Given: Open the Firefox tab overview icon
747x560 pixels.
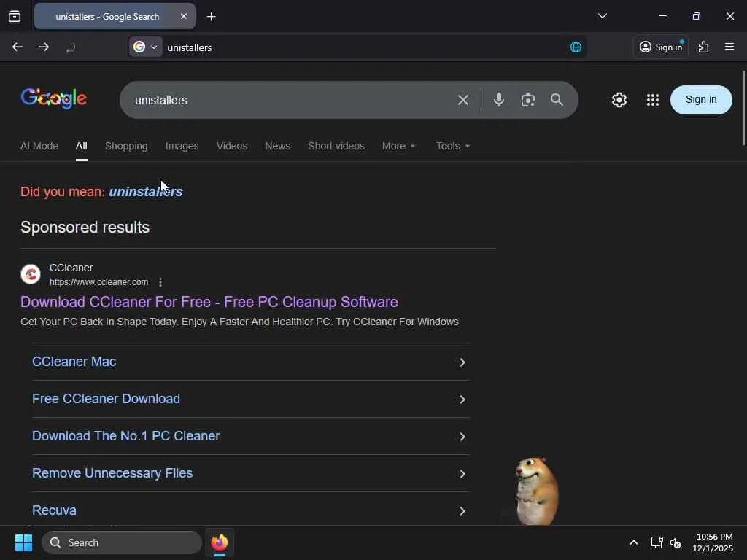Looking at the screenshot, I should pyautogui.click(x=15, y=17).
